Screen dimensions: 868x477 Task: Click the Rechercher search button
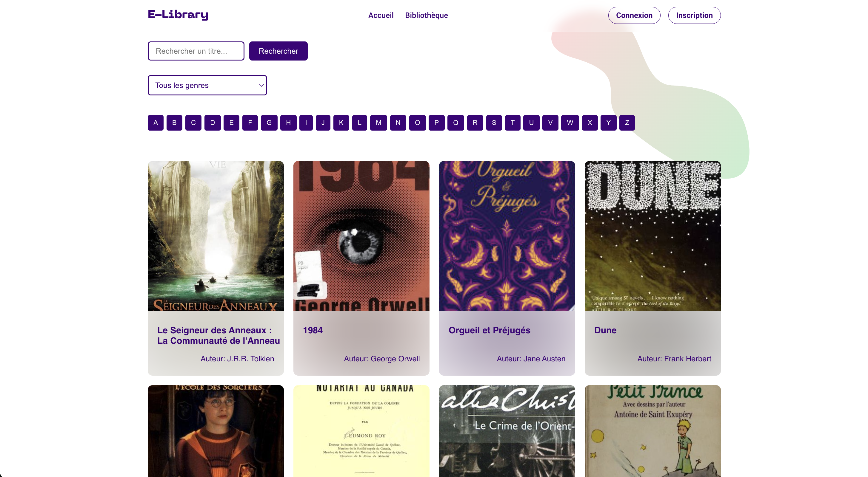pyautogui.click(x=278, y=51)
